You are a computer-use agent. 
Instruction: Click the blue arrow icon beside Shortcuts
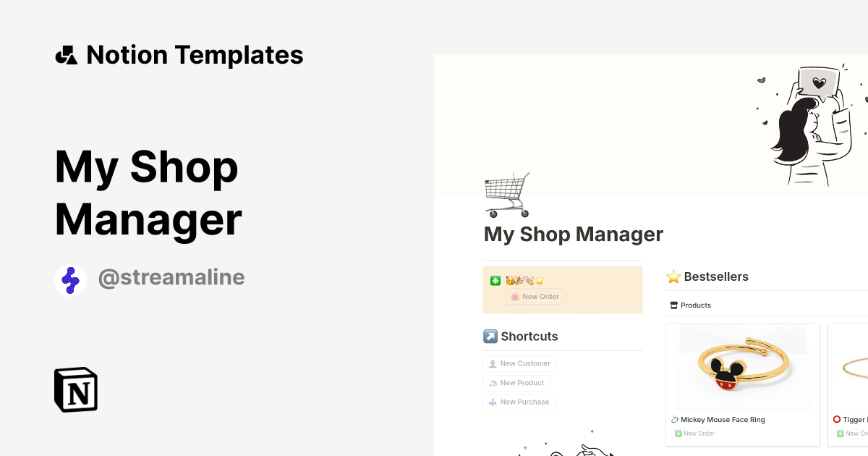(x=490, y=336)
